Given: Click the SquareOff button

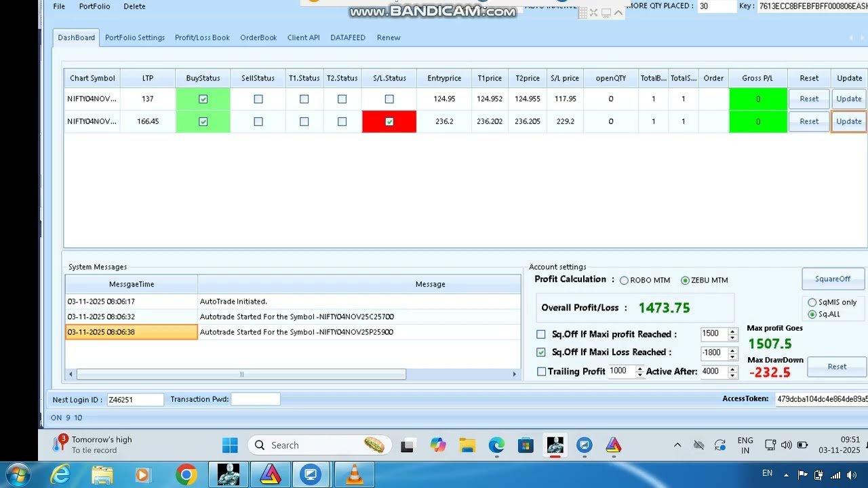Looking at the screenshot, I should pos(833,279).
